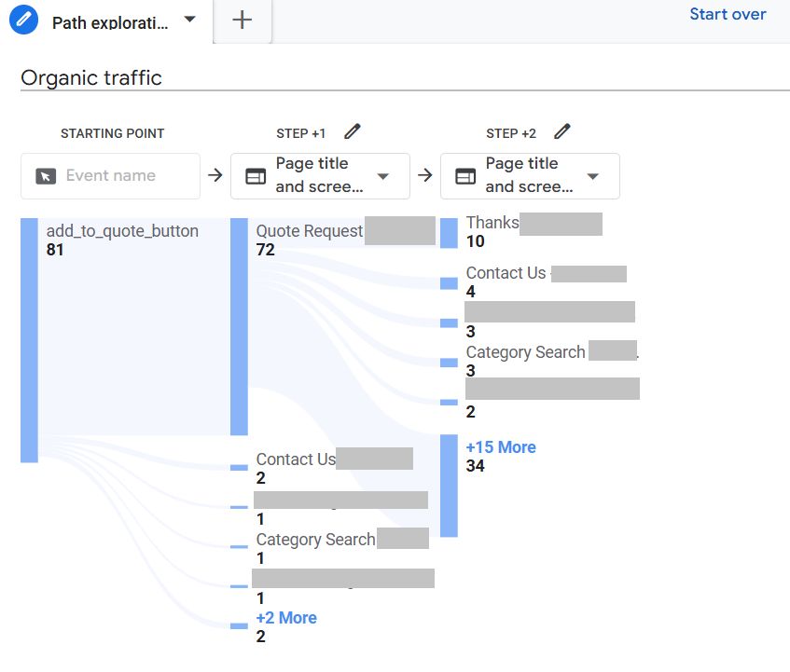This screenshot has width=790, height=672.
Task: Click the page icon in the STEP +2 selector
Action: coord(465,176)
